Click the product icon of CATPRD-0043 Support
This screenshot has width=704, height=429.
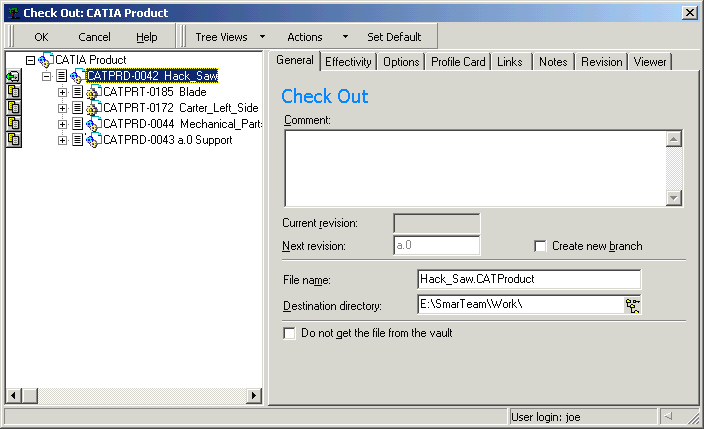pyautogui.click(x=94, y=140)
